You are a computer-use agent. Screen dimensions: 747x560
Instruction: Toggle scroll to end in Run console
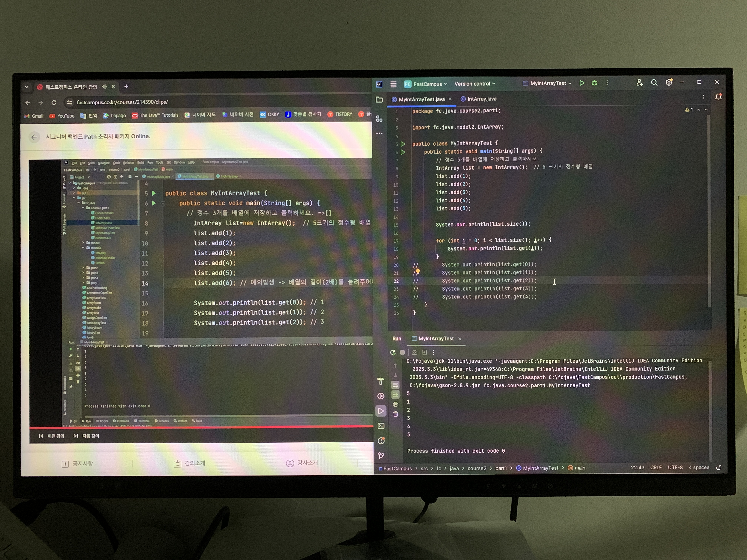395,395
